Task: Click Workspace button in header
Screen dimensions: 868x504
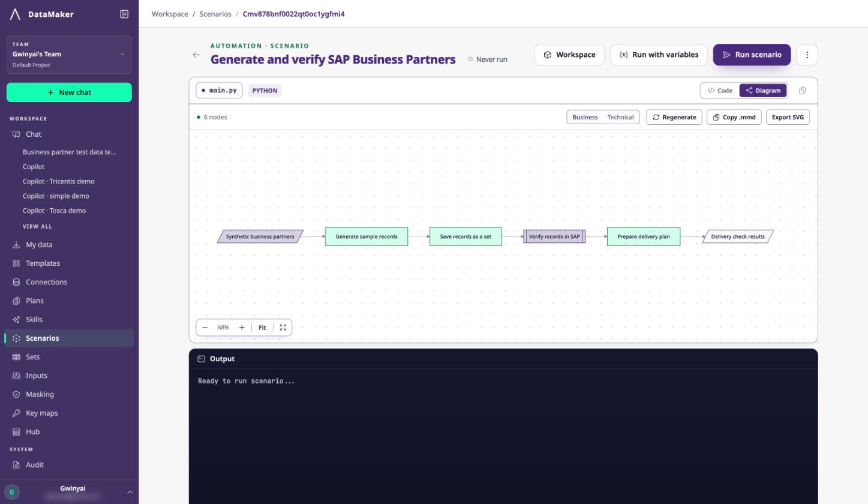Action: pyautogui.click(x=569, y=55)
